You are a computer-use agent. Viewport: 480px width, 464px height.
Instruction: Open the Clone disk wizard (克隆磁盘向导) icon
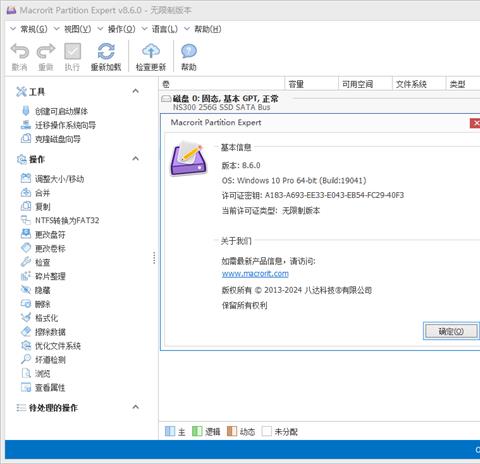coord(26,138)
